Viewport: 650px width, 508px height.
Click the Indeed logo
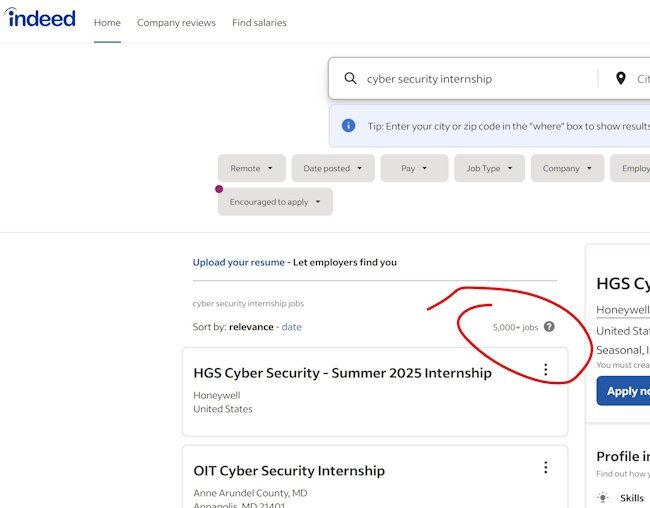click(x=40, y=18)
